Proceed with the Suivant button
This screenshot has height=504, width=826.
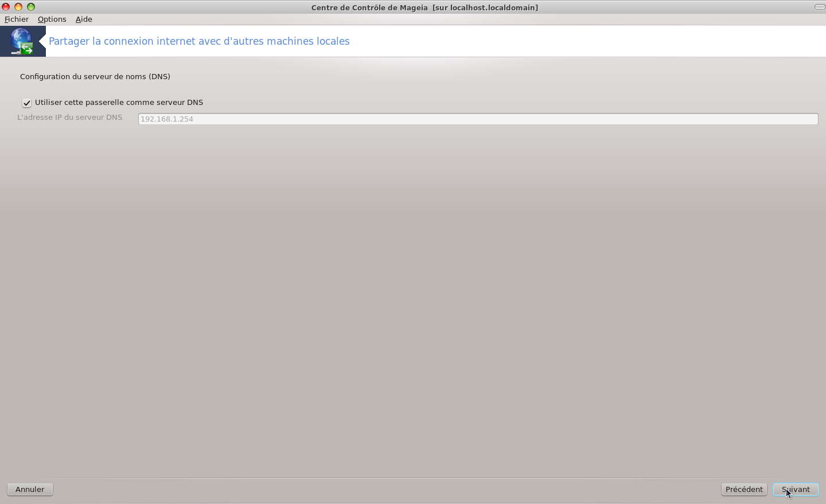796,489
